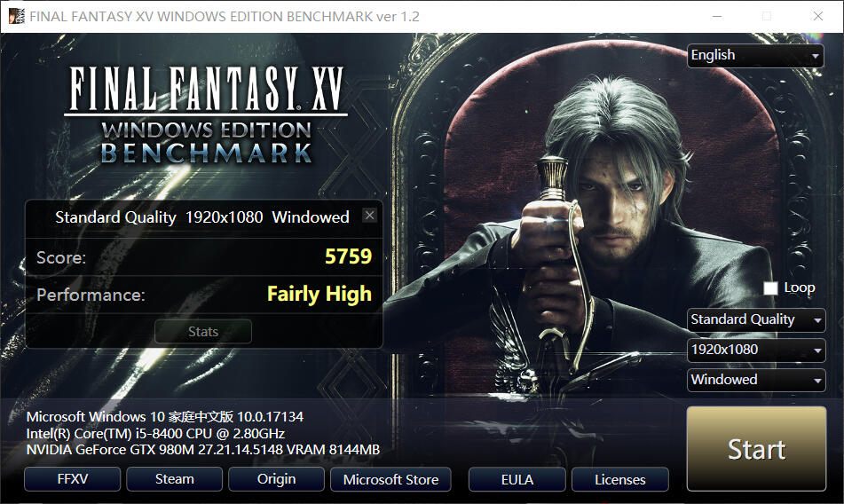The height and width of the screenshot is (504, 844).
Task: Go to the Steam store page
Action: coord(175,479)
